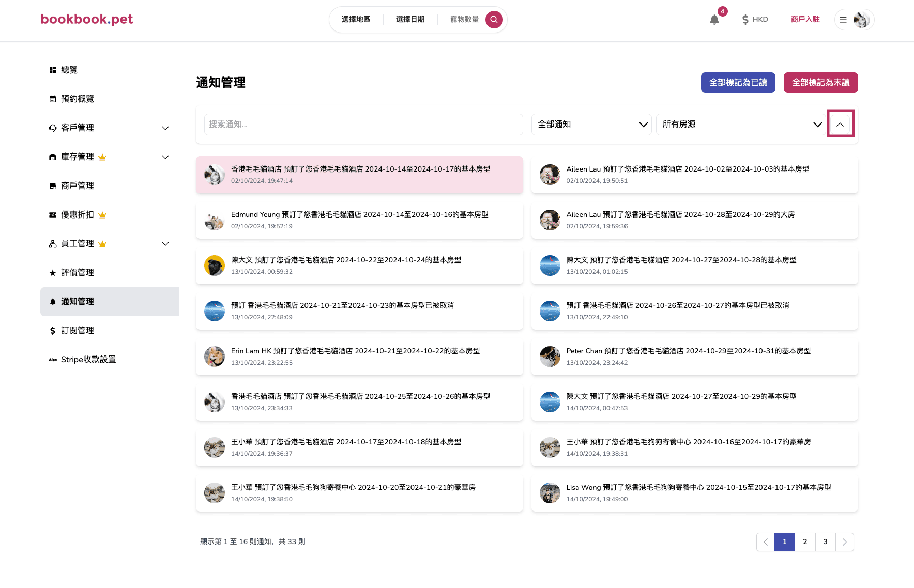Click the 訂閱管理 dollar icon
The height and width of the screenshot is (588, 914).
[53, 331]
